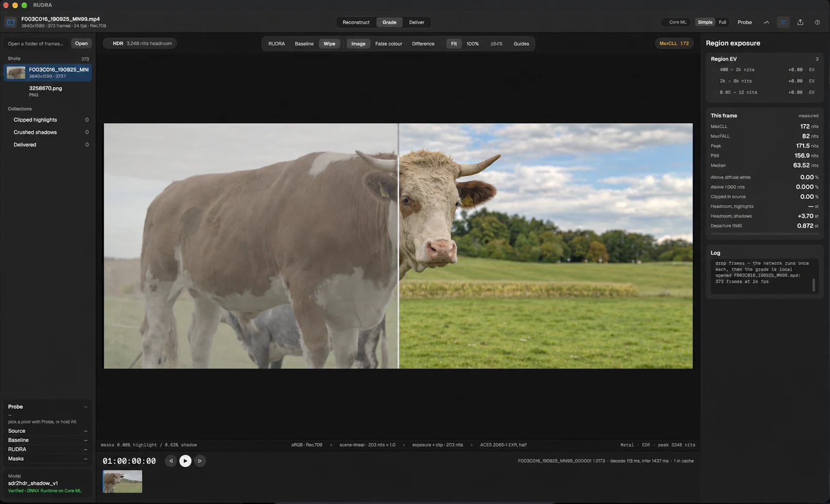The height and width of the screenshot is (504, 830).
Task: Open the Crushed shadows collection
Action: click(x=48, y=132)
